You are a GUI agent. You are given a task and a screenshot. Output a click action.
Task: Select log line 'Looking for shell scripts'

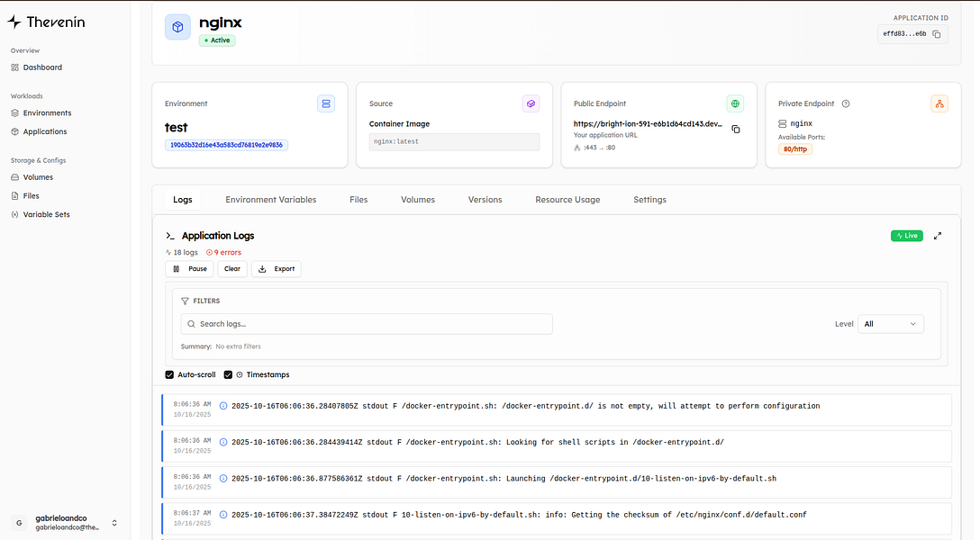pyautogui.click(x=557, y=445)
